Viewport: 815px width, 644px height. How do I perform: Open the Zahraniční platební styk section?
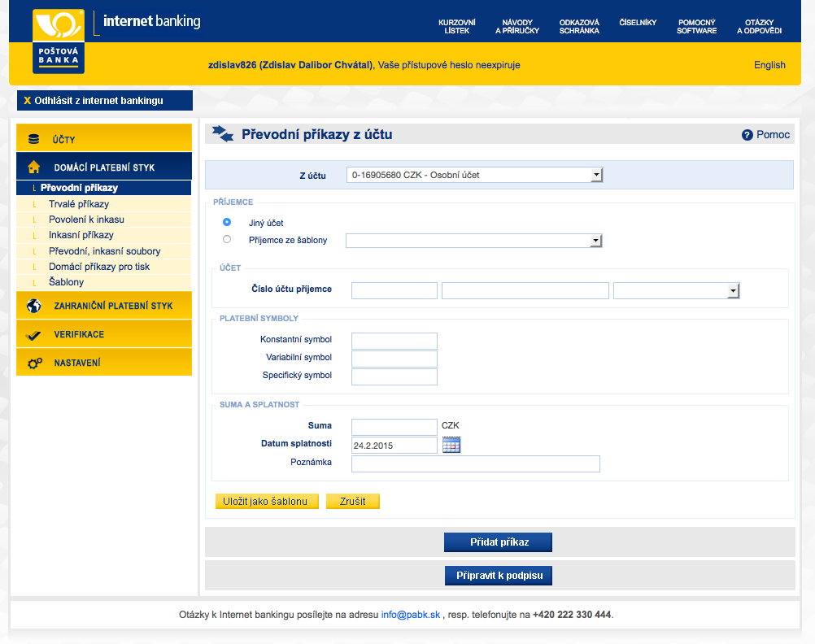tap(104, 305)
